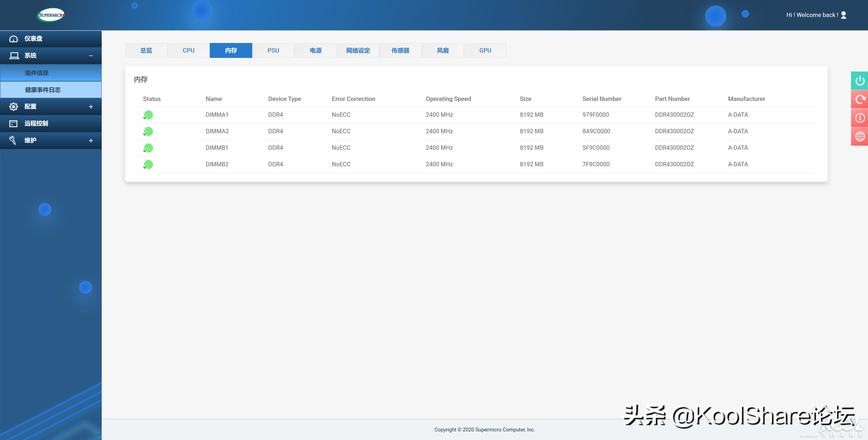Click the DIMMA1 green status icon
This screenshot has width=868, height=440.
point(148,115)
